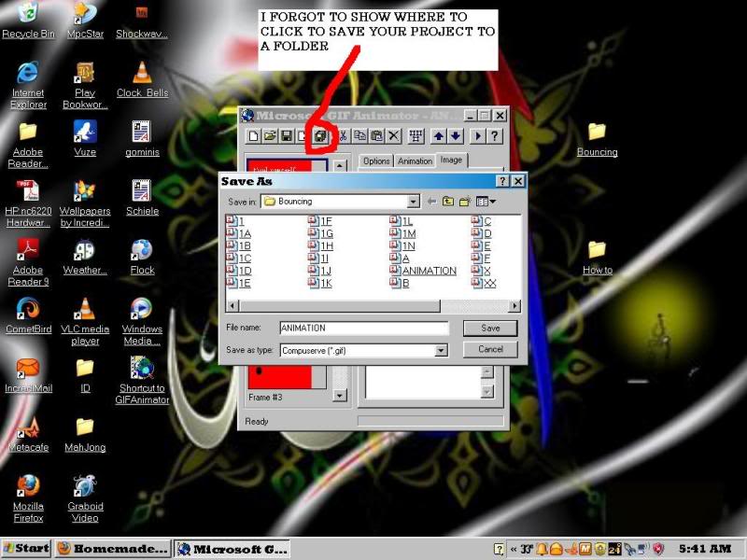Click the Move Down blue arrow icon

coord(455,136)
